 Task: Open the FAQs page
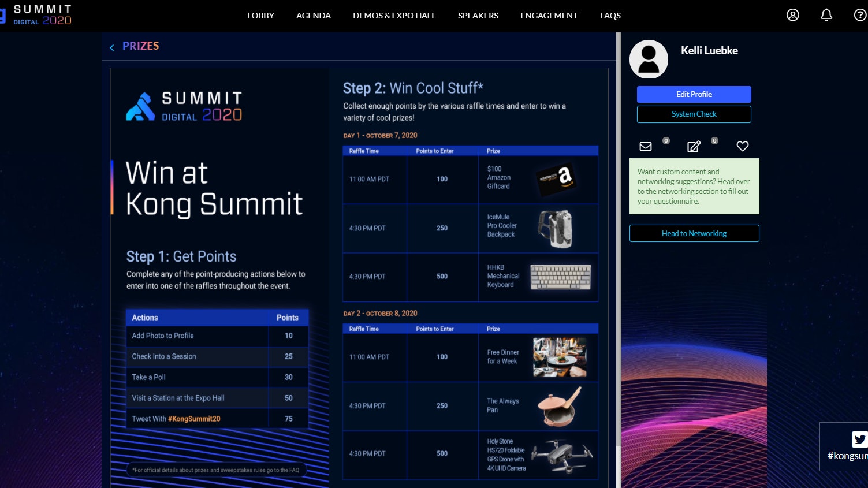(610, 16)
